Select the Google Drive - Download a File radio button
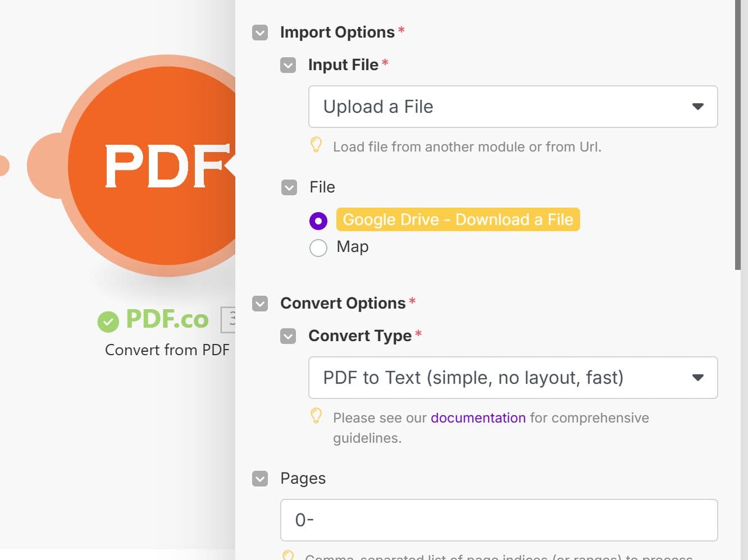 318,221
